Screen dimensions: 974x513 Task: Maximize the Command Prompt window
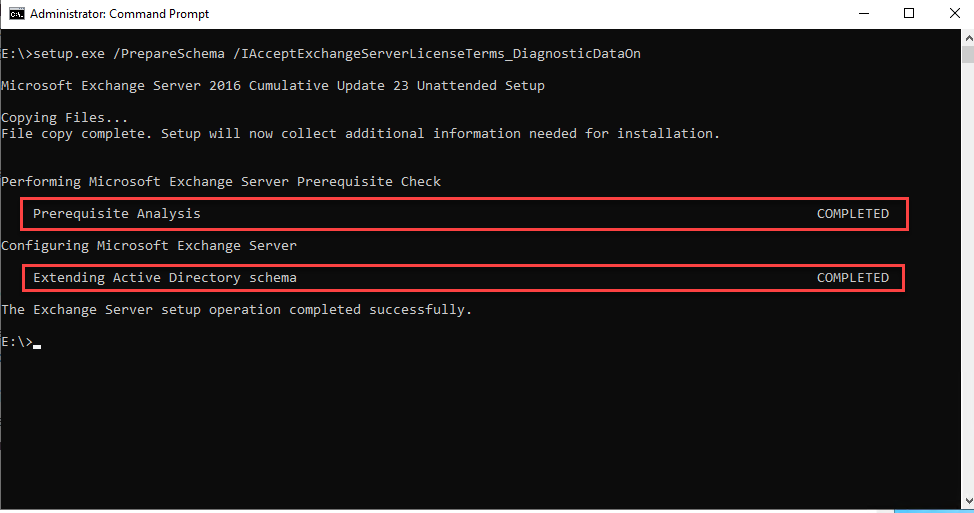(x=908, y=14)
